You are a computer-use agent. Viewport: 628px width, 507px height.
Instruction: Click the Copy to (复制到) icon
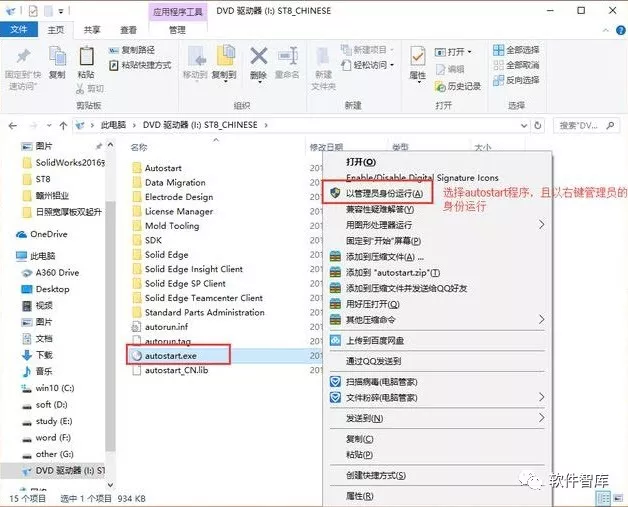click(x=225, y=56)
